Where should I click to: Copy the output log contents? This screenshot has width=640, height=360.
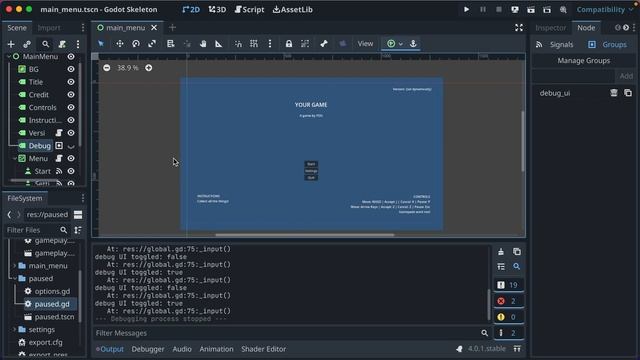[517, 252]
